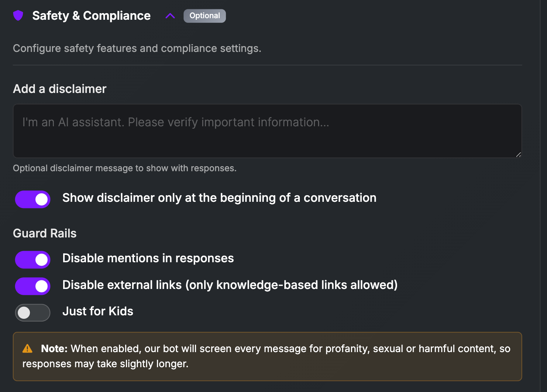
Task: Turn off the Disable mentions switch
Action: [x=33, y=260]
